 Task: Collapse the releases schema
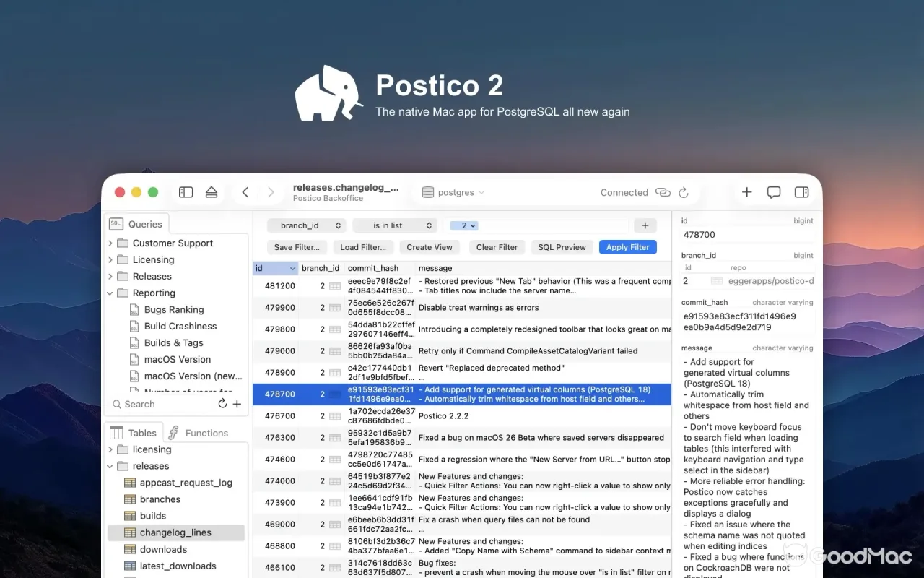(110, 466)
